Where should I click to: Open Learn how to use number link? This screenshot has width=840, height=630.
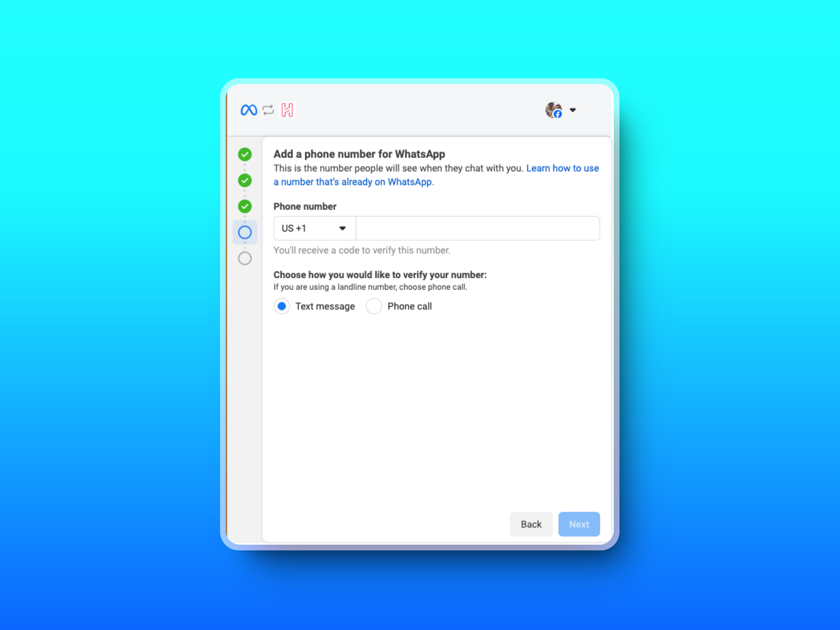562,168
